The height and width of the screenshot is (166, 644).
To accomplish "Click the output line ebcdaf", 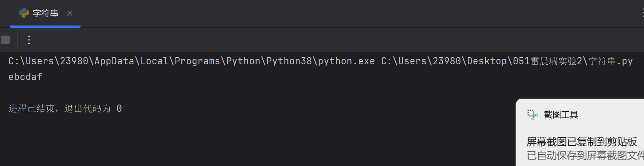I will [x=25, y=77].
